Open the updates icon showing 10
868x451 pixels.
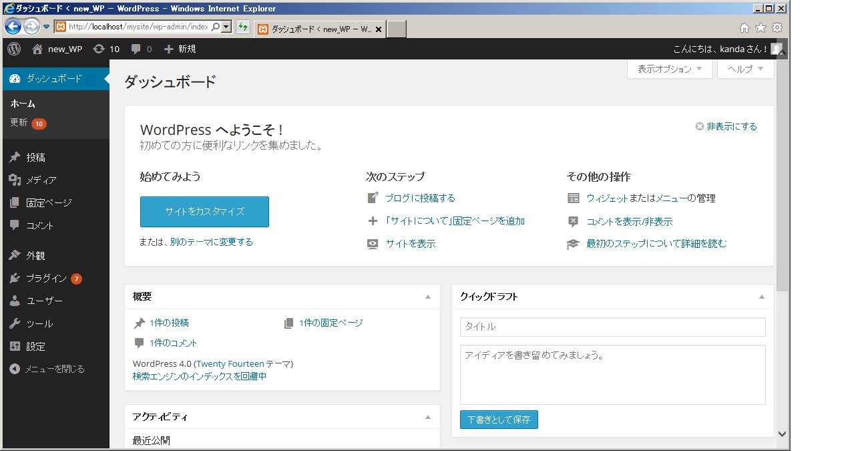99,49
